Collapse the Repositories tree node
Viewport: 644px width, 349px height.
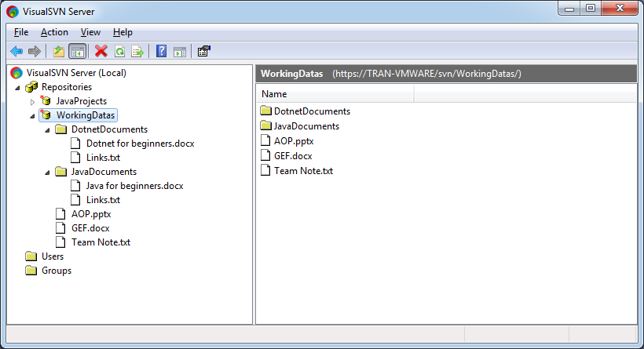point(17,88)
